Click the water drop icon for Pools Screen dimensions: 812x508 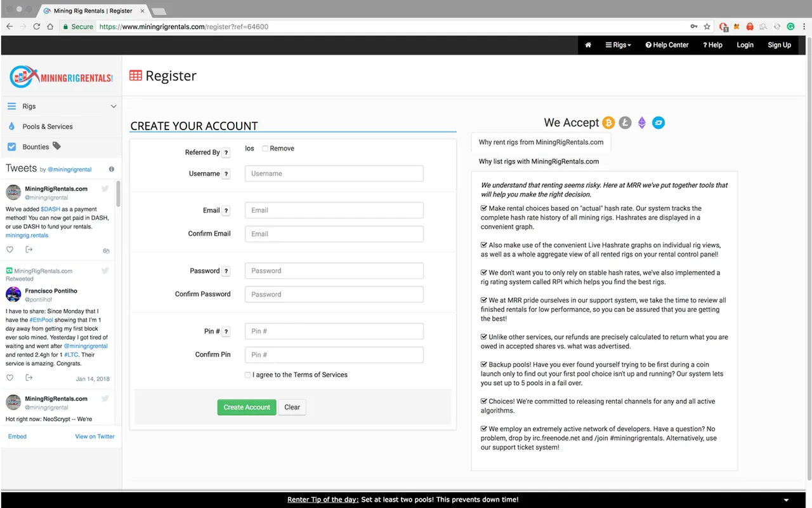(x=11, y=126)
